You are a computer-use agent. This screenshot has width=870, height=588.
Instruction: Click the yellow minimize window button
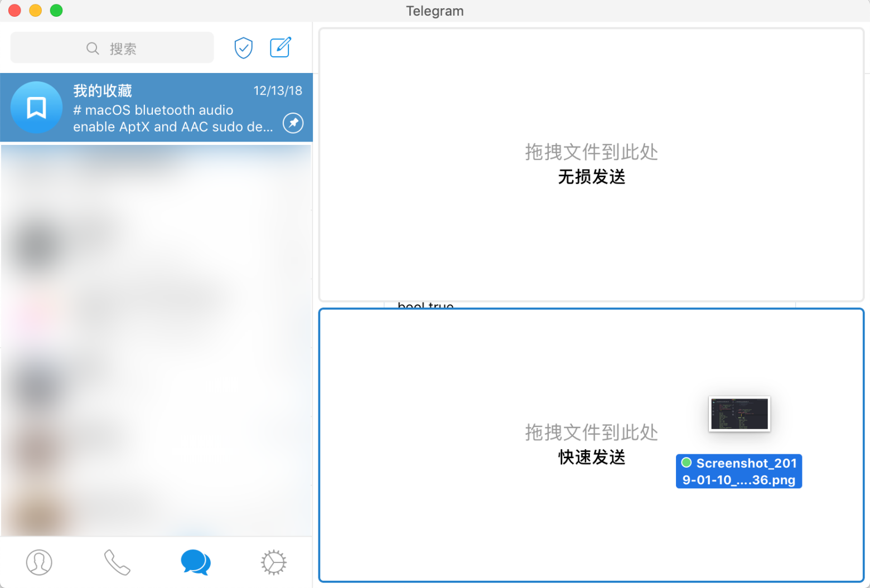35,11
